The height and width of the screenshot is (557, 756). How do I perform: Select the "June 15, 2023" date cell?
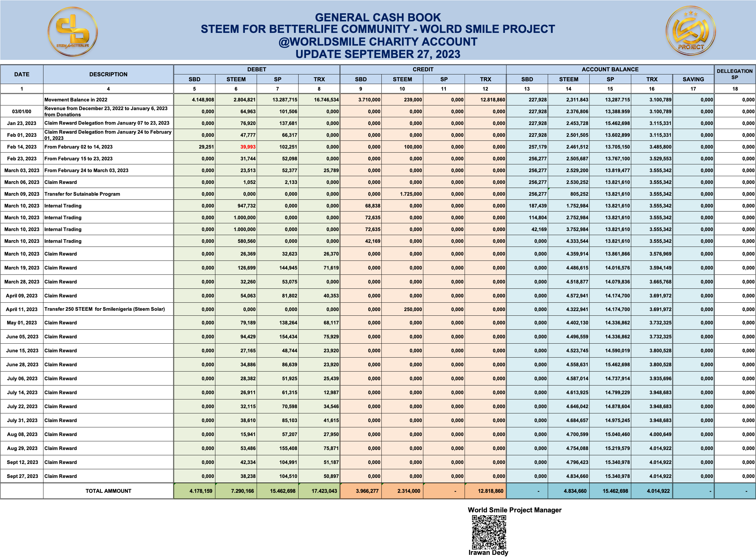coord(22,351)
